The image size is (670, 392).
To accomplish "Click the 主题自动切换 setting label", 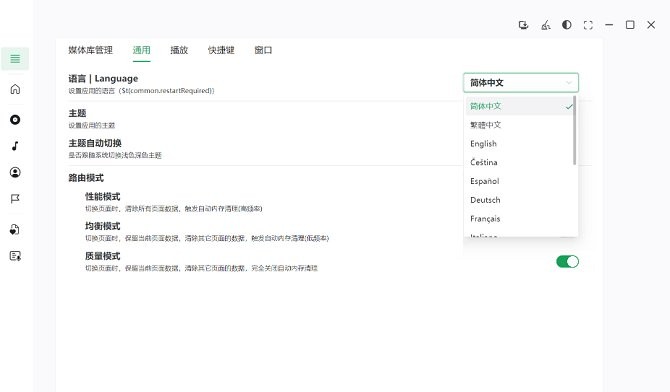I will (95, 143).
